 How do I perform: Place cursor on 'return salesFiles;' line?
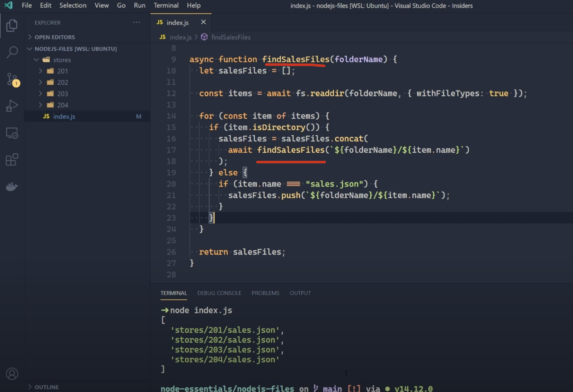[242, 252]
